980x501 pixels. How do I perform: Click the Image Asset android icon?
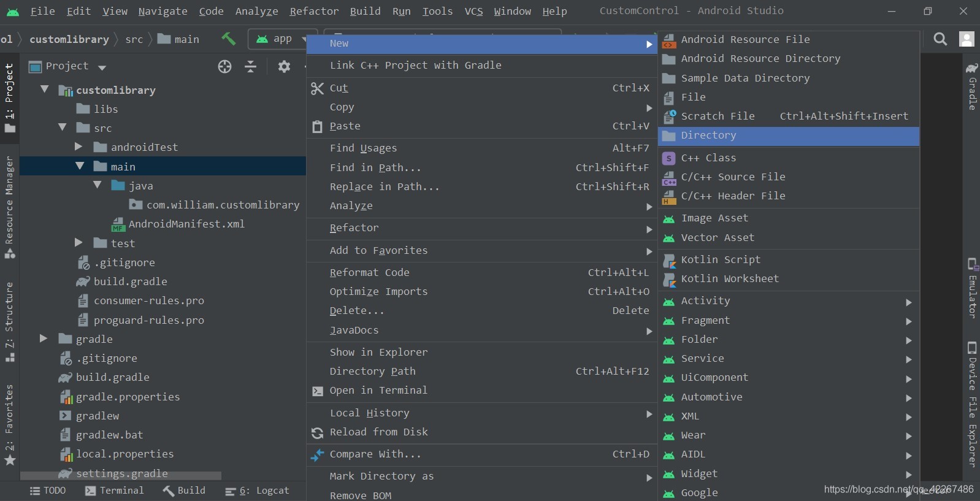tap(669, 219)
